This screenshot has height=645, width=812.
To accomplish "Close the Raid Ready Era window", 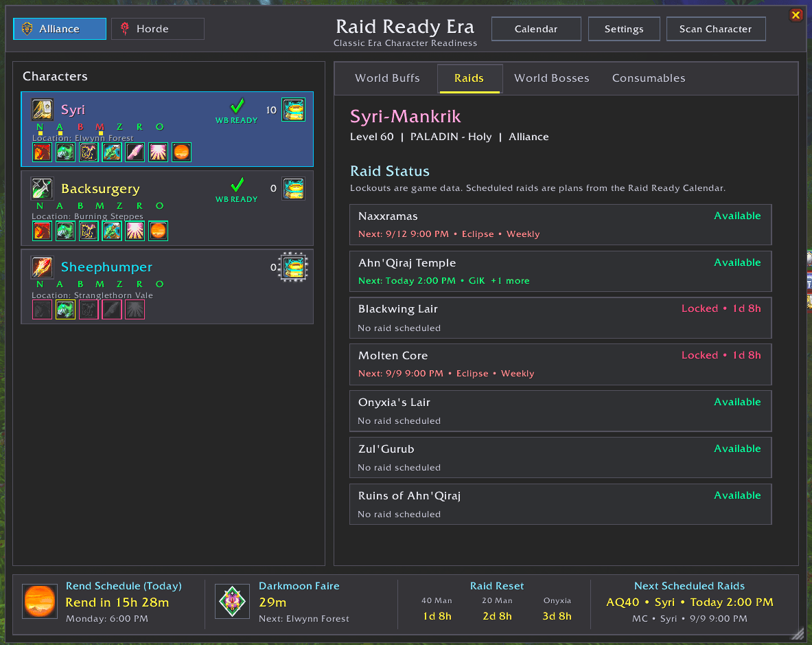I will (x=796, y=15).
